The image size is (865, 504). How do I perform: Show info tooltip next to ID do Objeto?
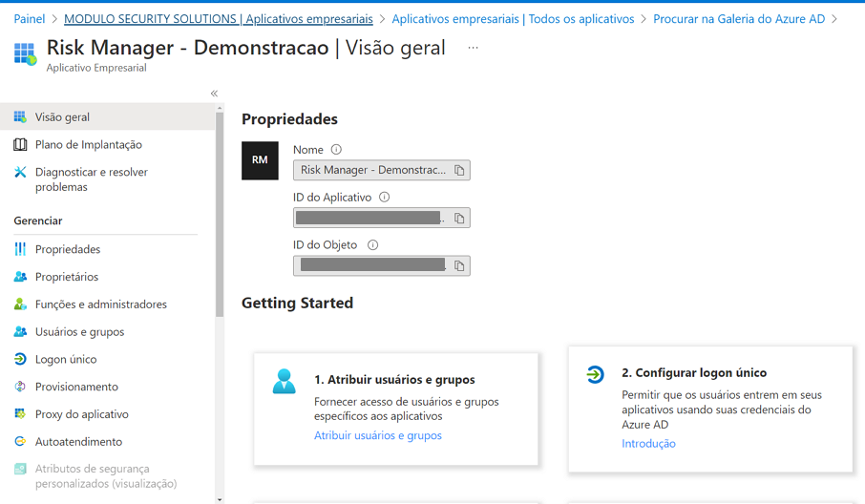coord(373,244)
